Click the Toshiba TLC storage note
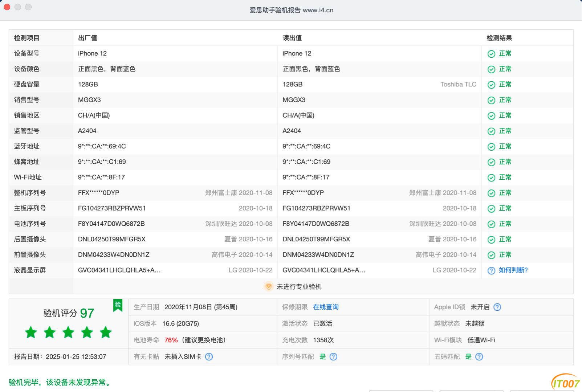Viewport: 582px width, 392px height. pos(458,84)
